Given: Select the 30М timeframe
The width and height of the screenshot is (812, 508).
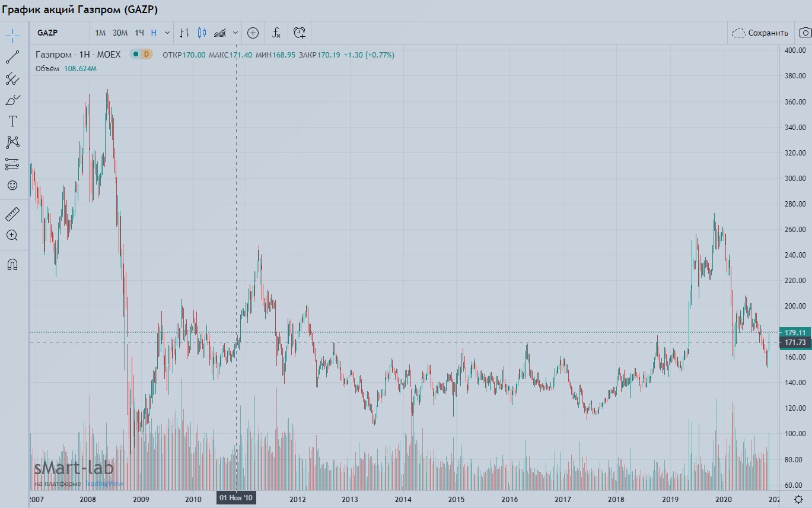Looking at the screenshot, I should [120, 33].
